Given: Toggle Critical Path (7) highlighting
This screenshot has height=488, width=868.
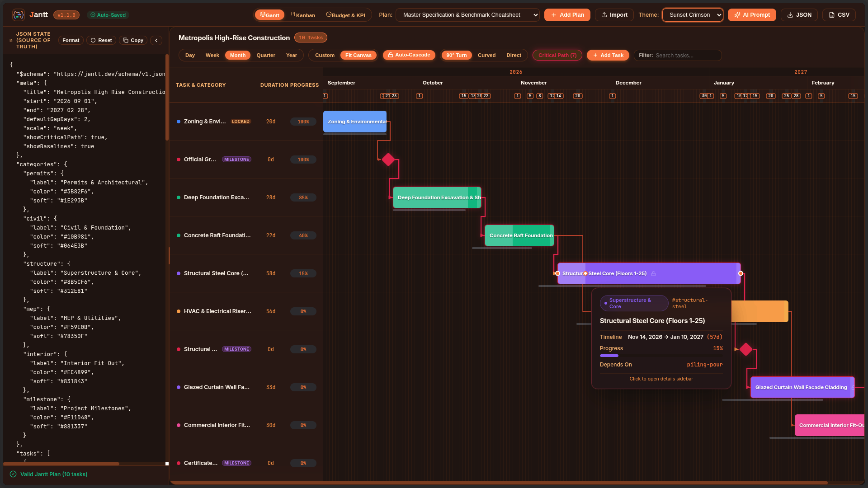Looking at the screenshot, I should pyautogui.click(x=557, y=55).
